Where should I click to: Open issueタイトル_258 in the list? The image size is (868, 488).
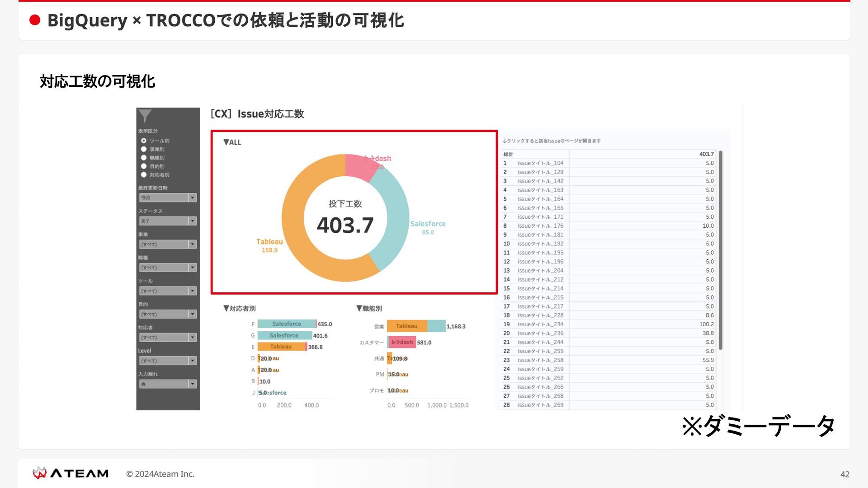click(541, 360)
